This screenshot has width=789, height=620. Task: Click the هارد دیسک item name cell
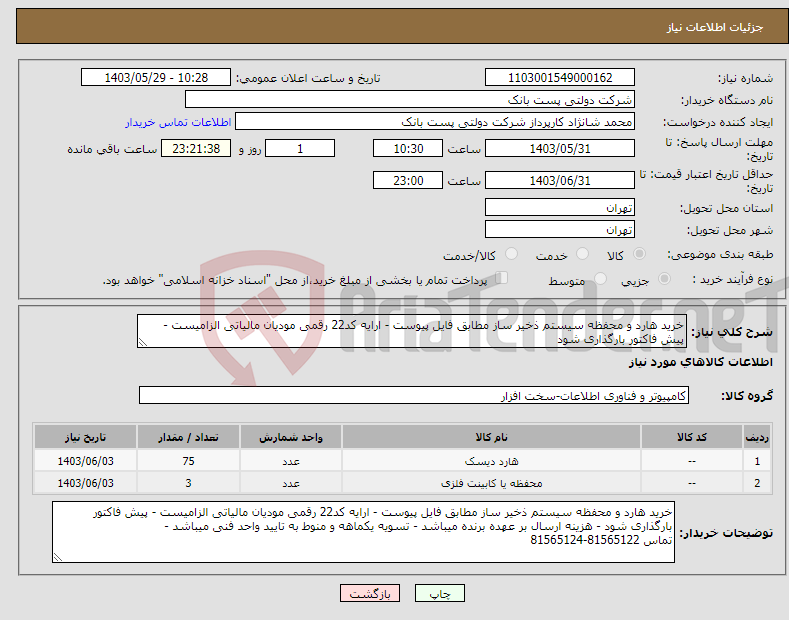point(491,461)
